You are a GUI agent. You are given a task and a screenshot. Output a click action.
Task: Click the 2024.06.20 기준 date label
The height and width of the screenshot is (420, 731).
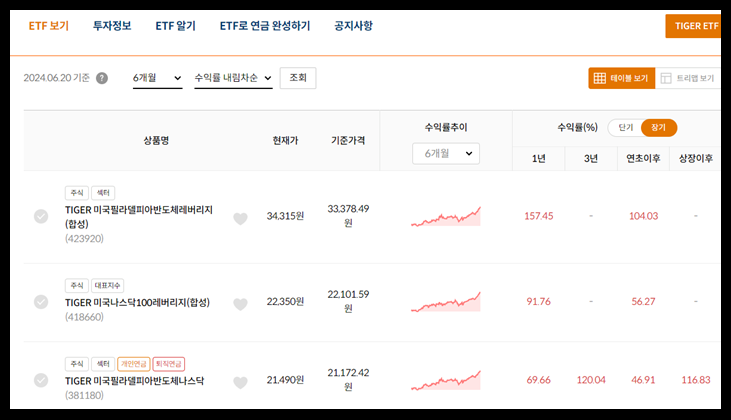(56, 78)
